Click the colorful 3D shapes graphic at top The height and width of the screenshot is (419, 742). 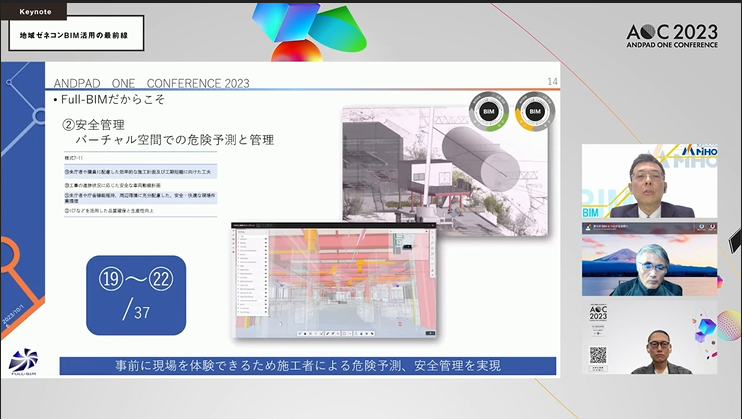pyautogui.click(x=309, y=31)
